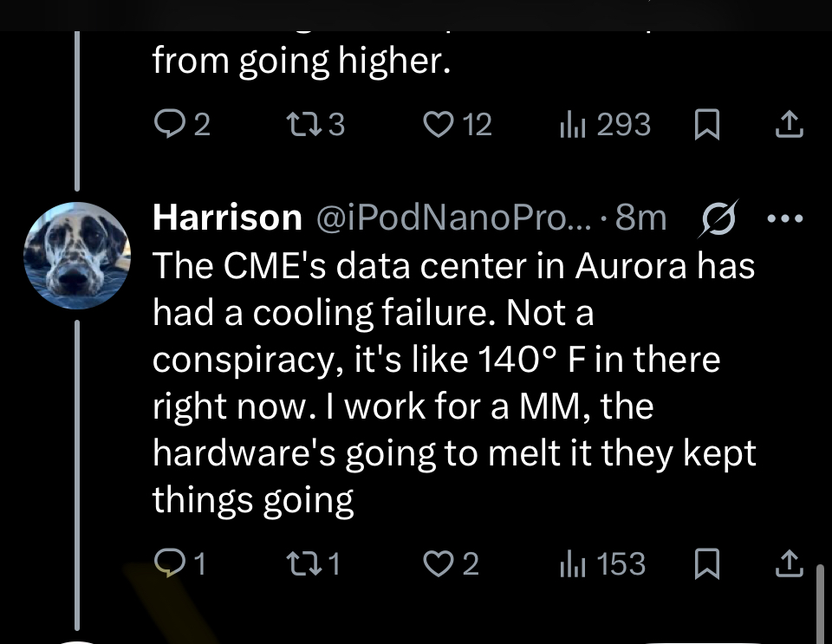Open the tweet's 8m timestamp
Screen dimensions: 832x644
click(640, 218)
